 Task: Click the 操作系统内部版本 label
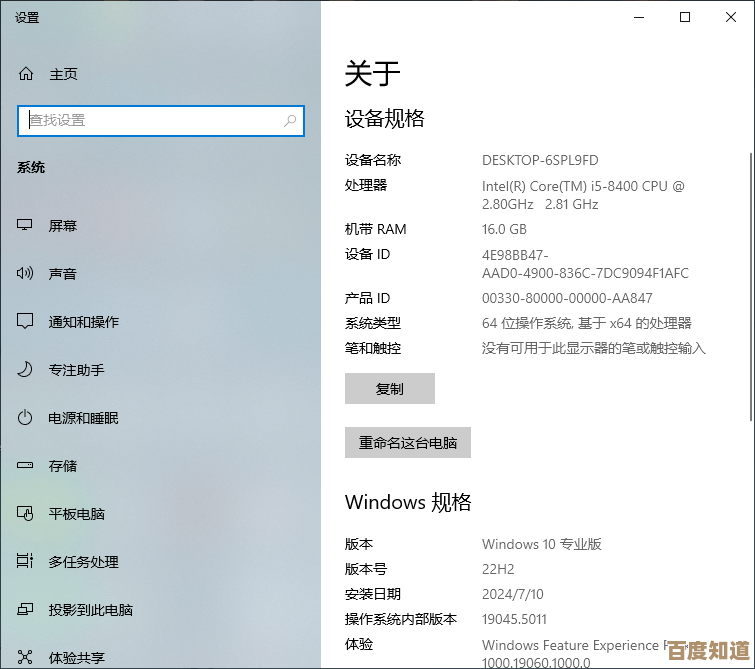(401, 619)
